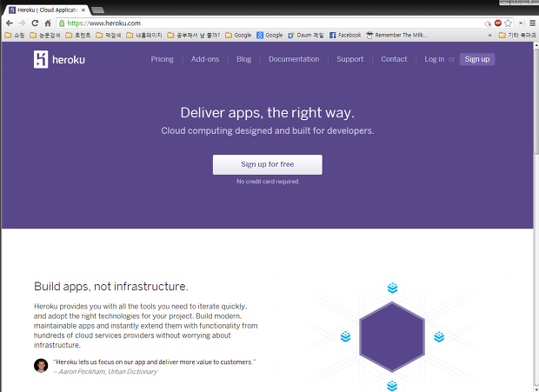Open the Pricing nav link
This screenshot has height=392, width=539.
pos(163,59)
